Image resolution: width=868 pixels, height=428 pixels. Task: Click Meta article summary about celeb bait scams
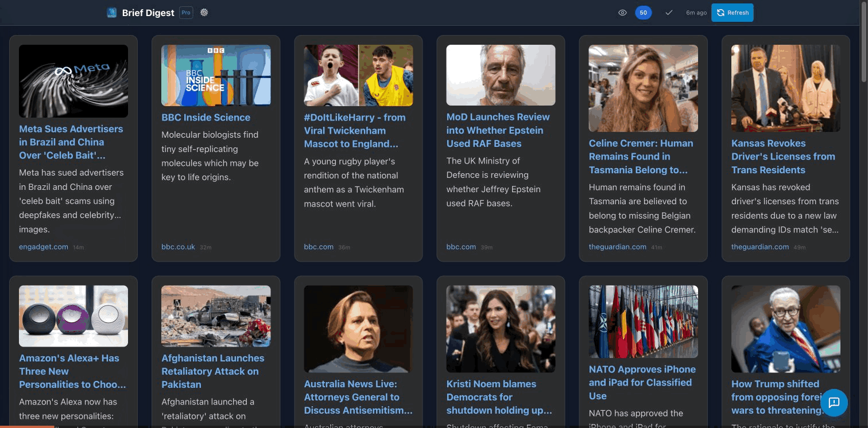pos(71,201)
